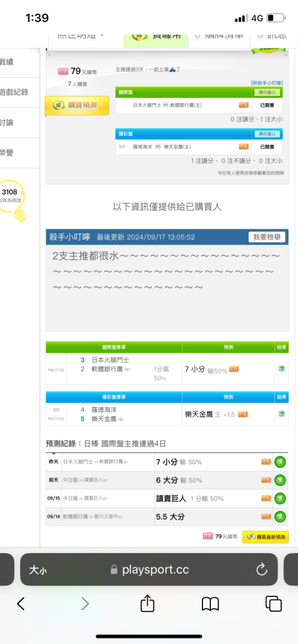Tap the 購買最新預測 button
Screen dimensions: 298x644
pos(266,537)
